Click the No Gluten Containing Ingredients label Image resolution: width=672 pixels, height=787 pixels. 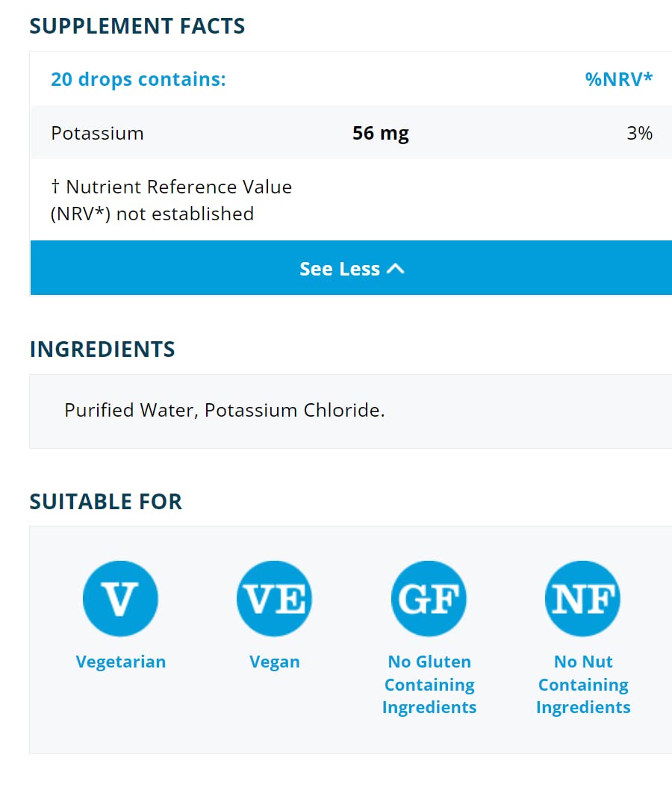point(429,685)
